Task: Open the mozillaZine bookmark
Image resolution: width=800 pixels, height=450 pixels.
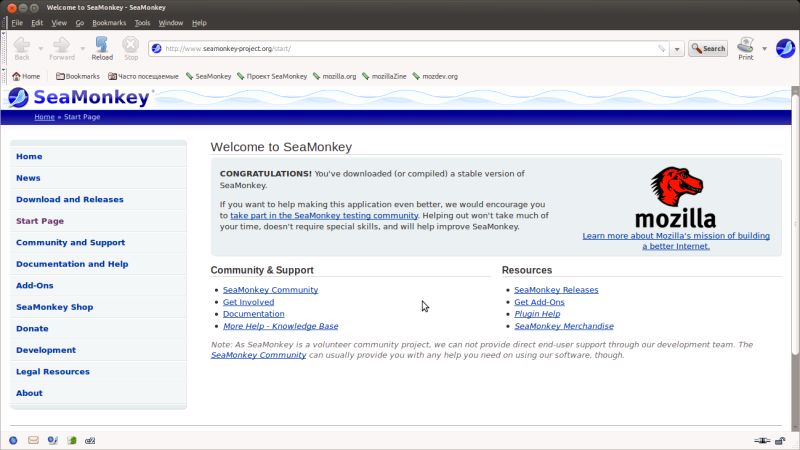Action: click(x=384, y=76)
